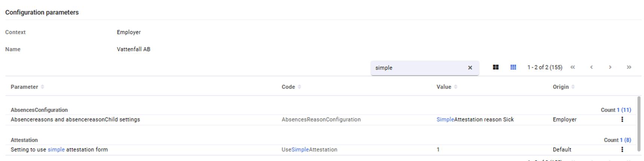Sort by Value column
644x161 pixels.
click(455, 87)
